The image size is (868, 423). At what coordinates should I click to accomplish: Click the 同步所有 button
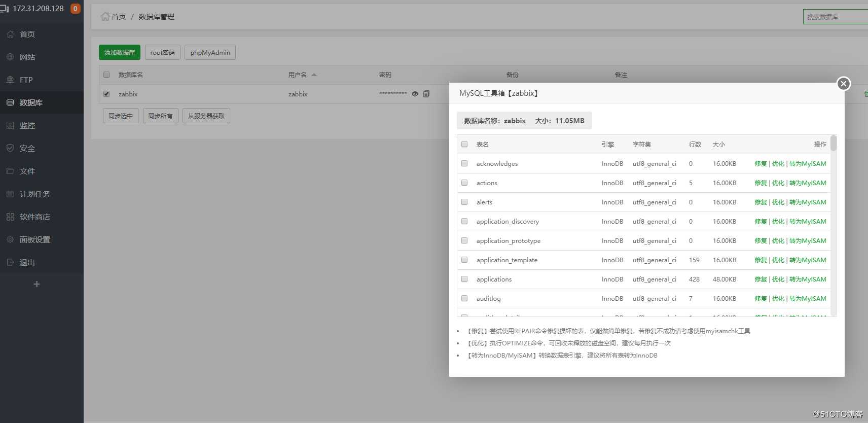point(161,116)
